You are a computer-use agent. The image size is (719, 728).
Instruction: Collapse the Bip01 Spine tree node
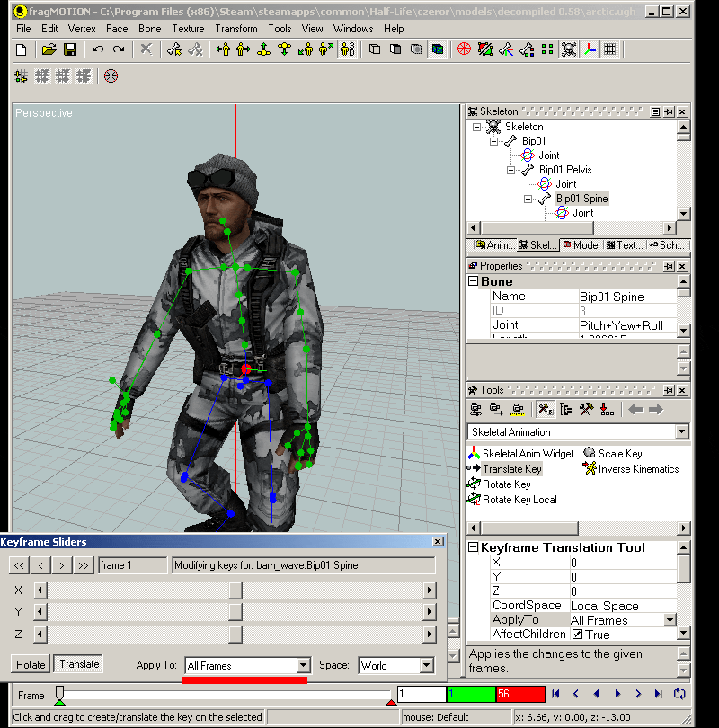(528, 200)
